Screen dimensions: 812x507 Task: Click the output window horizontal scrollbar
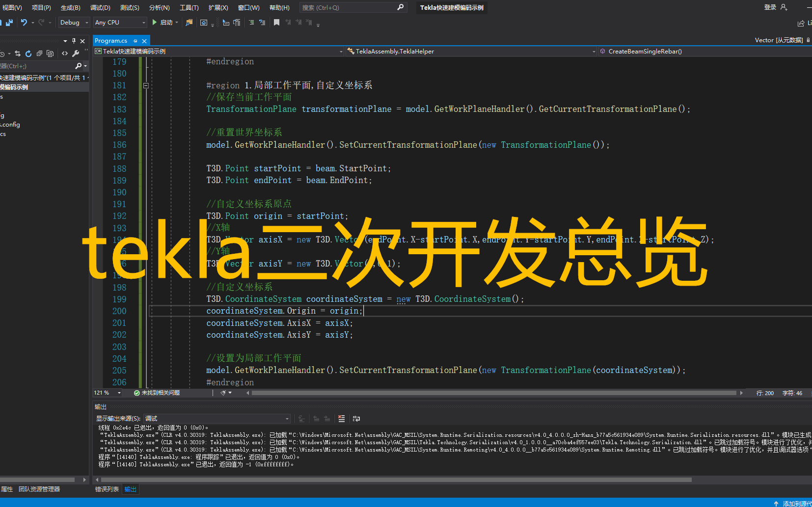(396, 480)
